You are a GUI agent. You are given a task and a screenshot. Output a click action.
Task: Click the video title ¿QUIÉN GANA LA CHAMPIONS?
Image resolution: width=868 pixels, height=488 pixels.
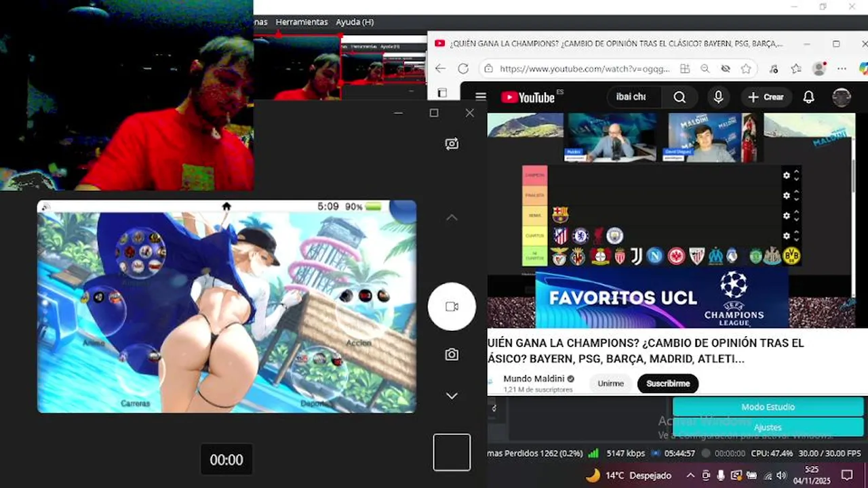click(x=646, y=351)
